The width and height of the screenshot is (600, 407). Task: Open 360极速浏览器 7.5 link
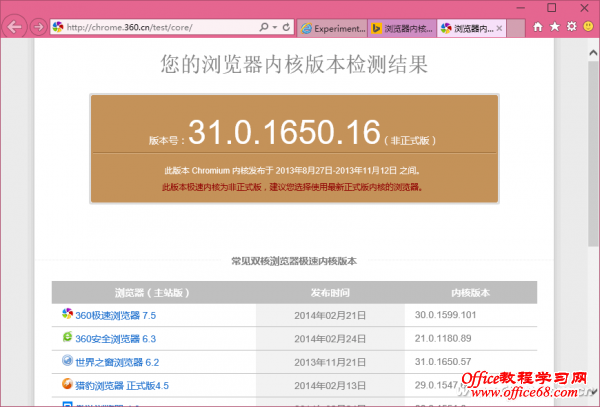coord(116,316)
